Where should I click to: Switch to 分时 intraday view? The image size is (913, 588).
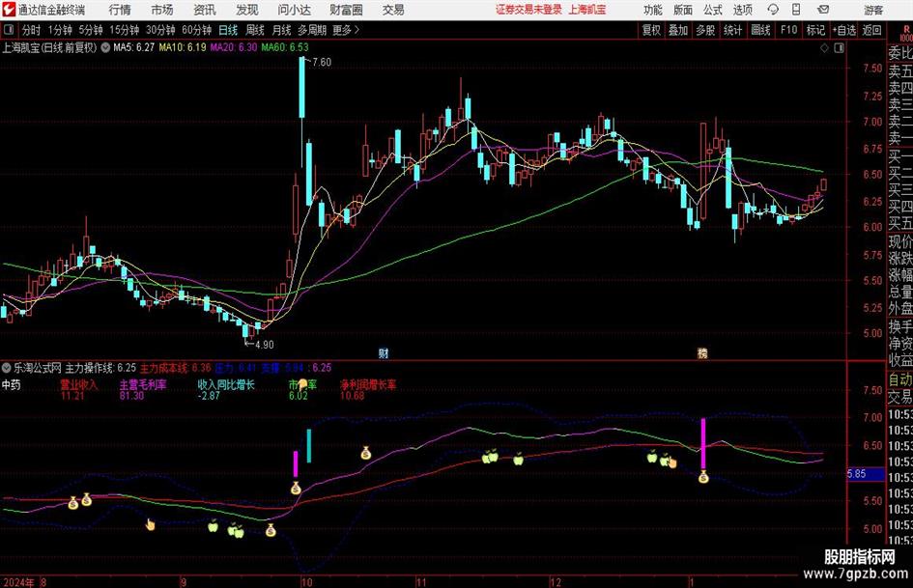pyautogui.click(x=32, y=30)
